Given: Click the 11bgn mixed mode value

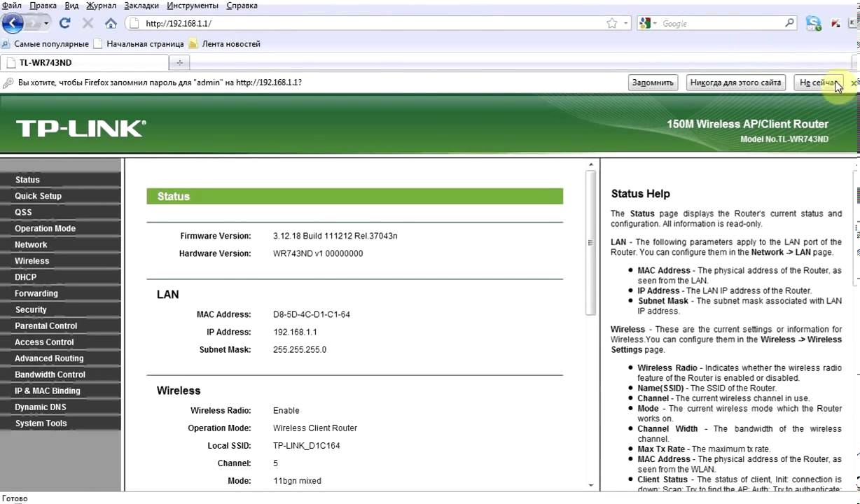Looking at the screenshot, I should tap(298, 481).
